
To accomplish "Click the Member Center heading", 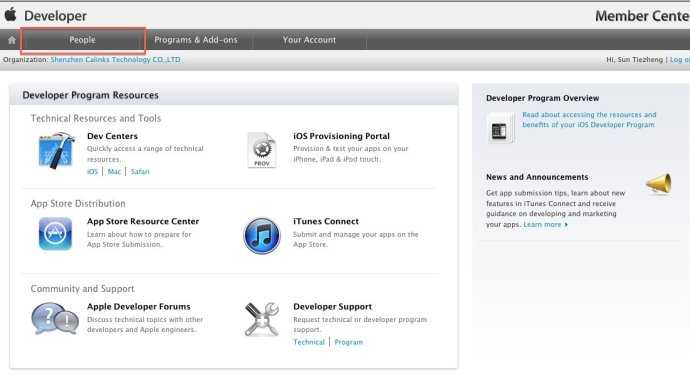I will click(642, 16).
